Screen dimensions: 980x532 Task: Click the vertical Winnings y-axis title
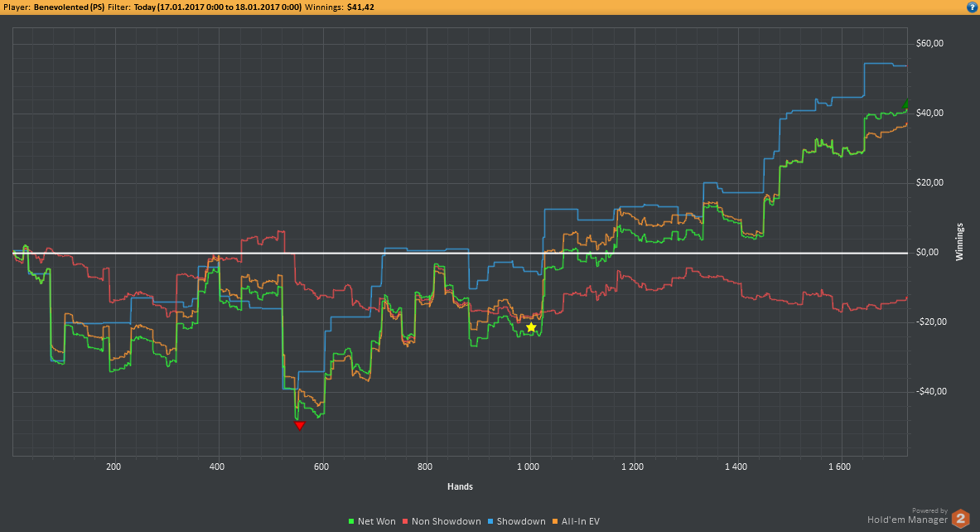pos(960,242)
